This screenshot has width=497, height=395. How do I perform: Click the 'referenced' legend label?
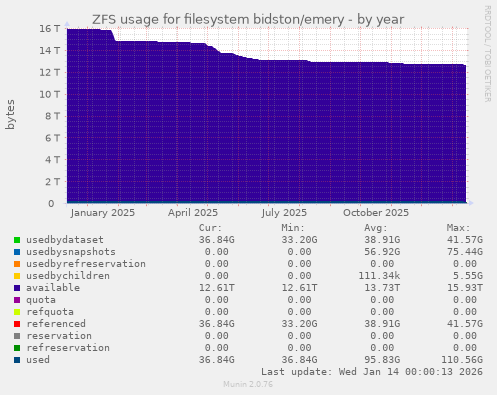point(56,324)
